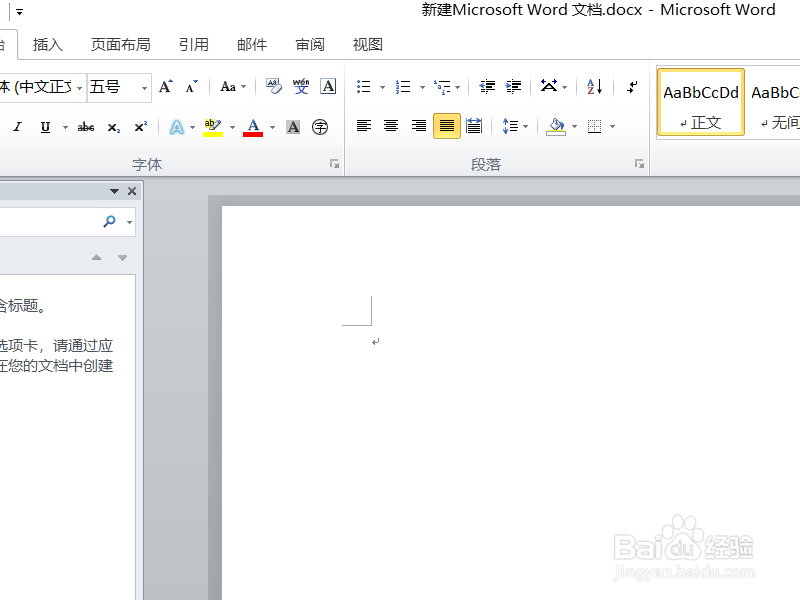Click the Enclose Characters icon

[x=320, y=127]
